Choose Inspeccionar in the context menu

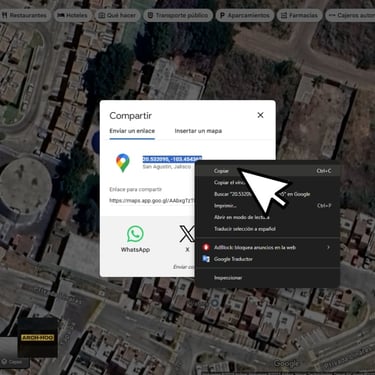coord(267,278)
